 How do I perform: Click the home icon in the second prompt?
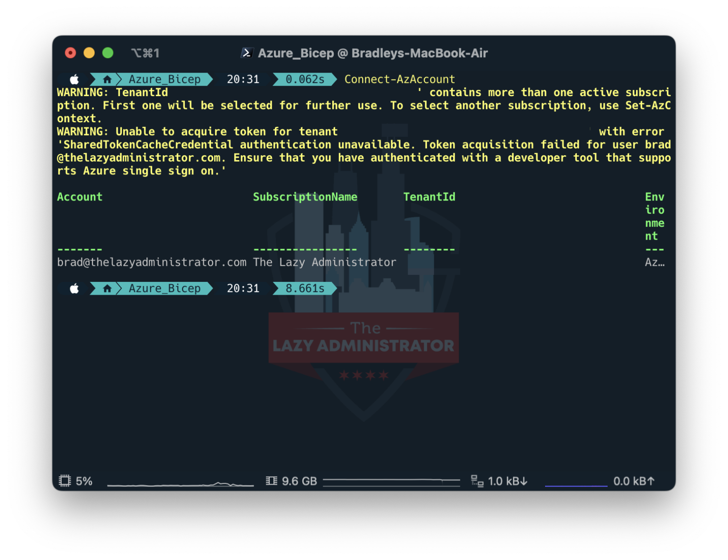pos(107,289)
